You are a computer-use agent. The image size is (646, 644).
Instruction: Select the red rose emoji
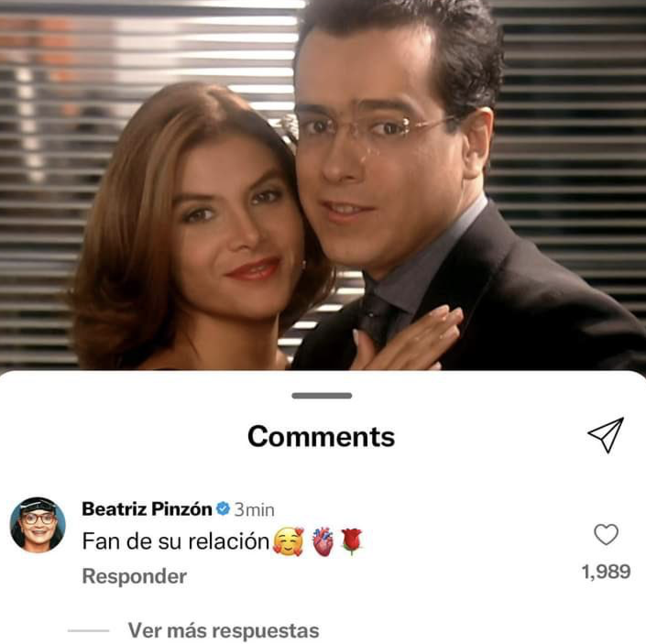tap(352, 541)
